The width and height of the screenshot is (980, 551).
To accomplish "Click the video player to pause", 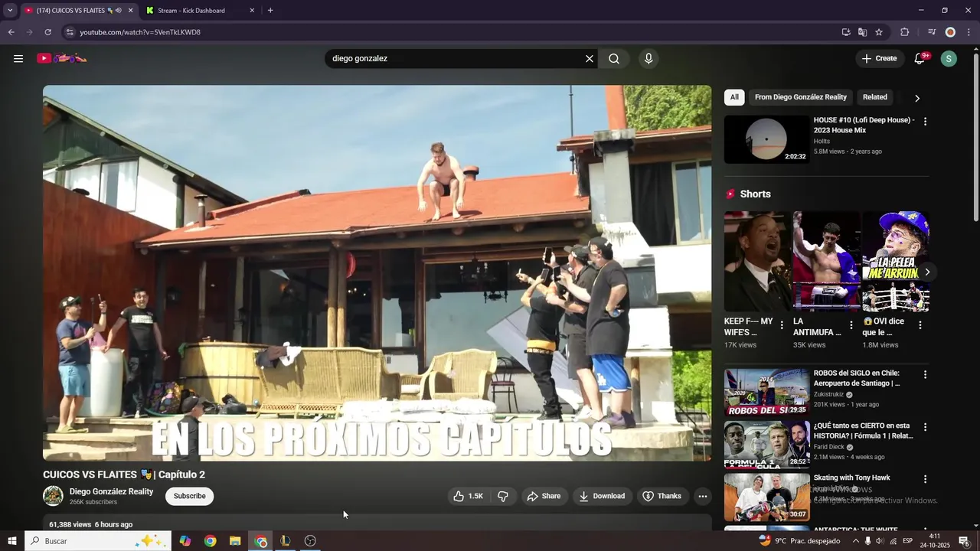I will (x=377, y=273).
